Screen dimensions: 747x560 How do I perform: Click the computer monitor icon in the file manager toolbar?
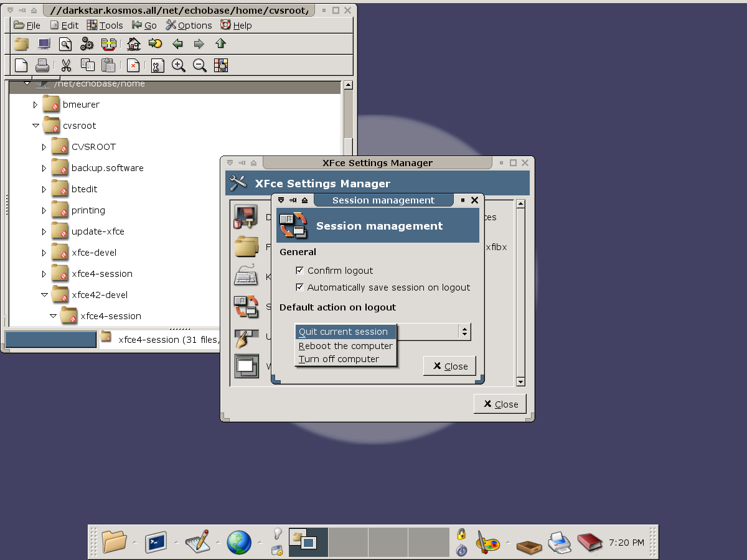coord(44,44)
